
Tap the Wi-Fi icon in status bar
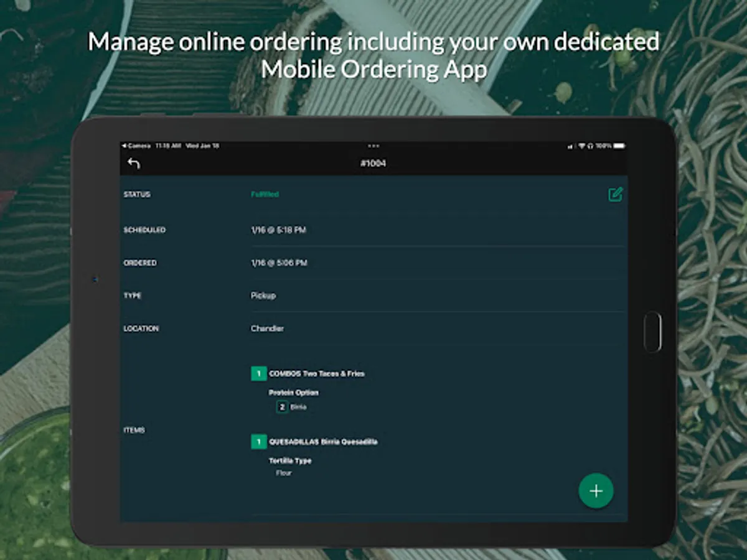(x=583, y=146)
